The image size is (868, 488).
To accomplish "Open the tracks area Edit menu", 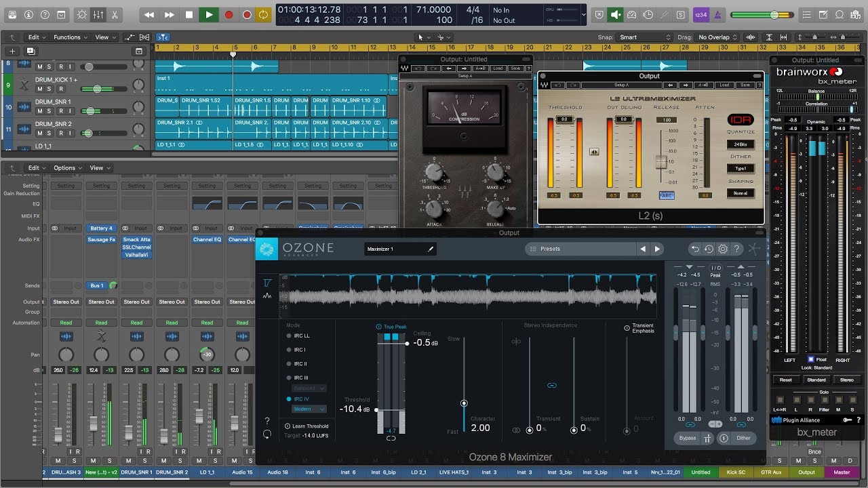I will [x=35, y=37].
